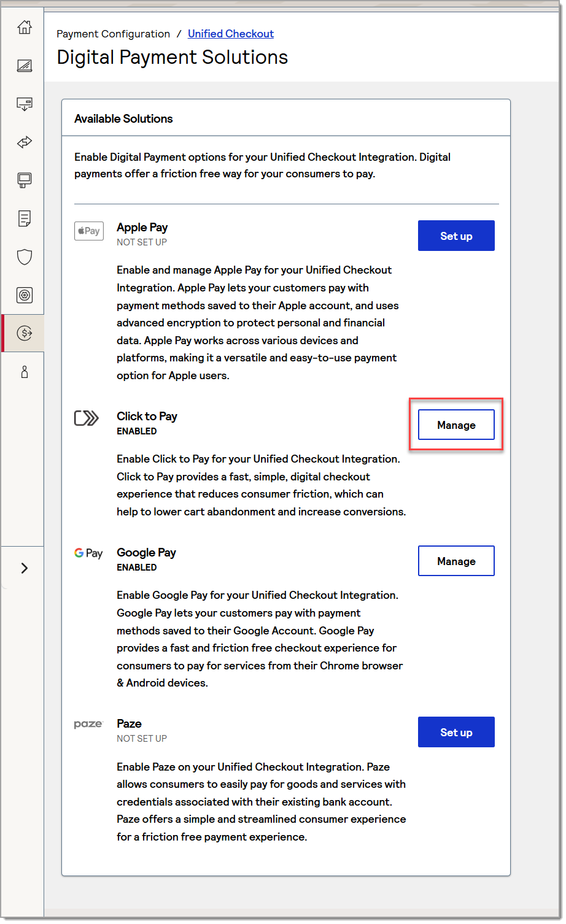Screen dimensions: 566x924
Task: Click the transfer arrows icon in sidebar
Action: (23, 142)
